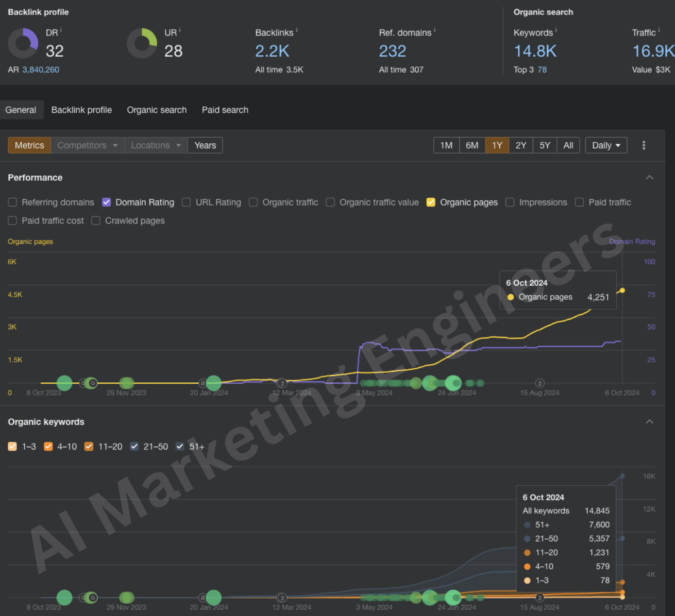Click the G marker in Organic keywords chart
675x616 pixels.
click(92, 598)
